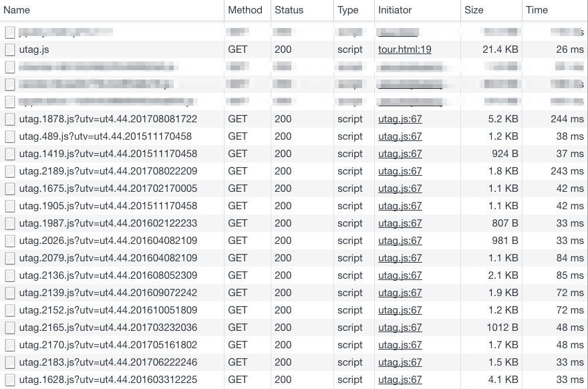The height and width of the screenshot is (389, 588).
Task: Click the file icon beside utag.js
Action: click(9, 49)
